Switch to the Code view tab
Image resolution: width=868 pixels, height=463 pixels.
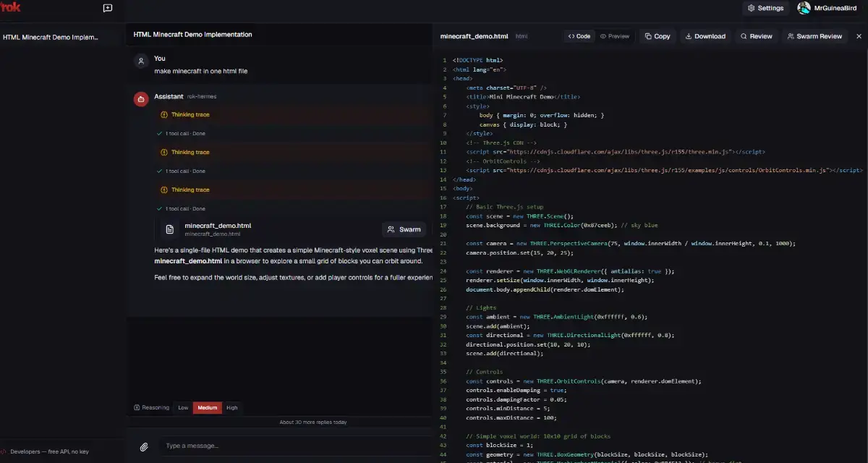tap(579, 36)
